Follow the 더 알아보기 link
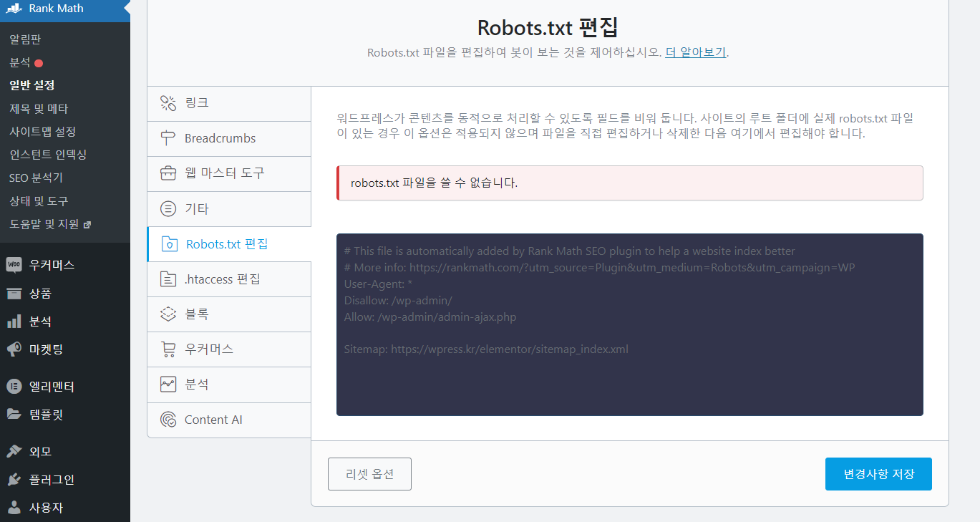This screenshot has height=522, width=980. tap(694, 52)
